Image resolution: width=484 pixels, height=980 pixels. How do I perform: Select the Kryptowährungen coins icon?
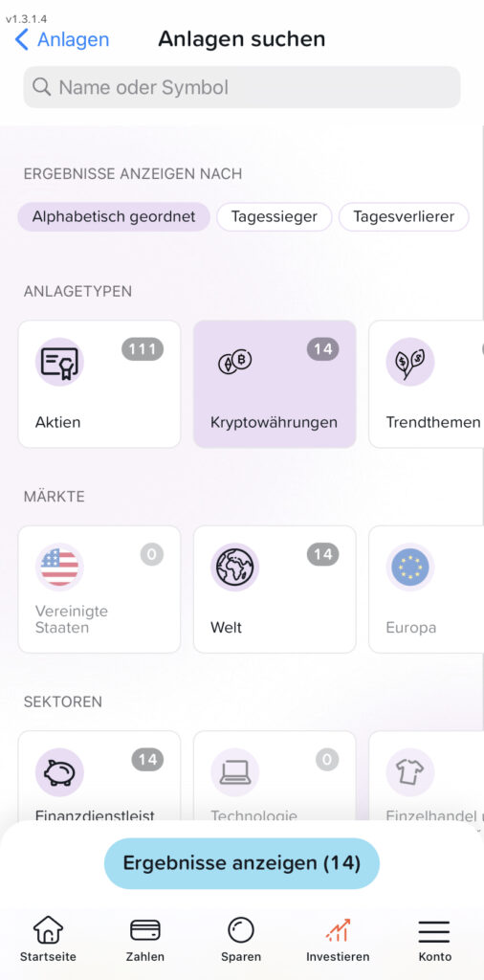(x=234, y=361)
